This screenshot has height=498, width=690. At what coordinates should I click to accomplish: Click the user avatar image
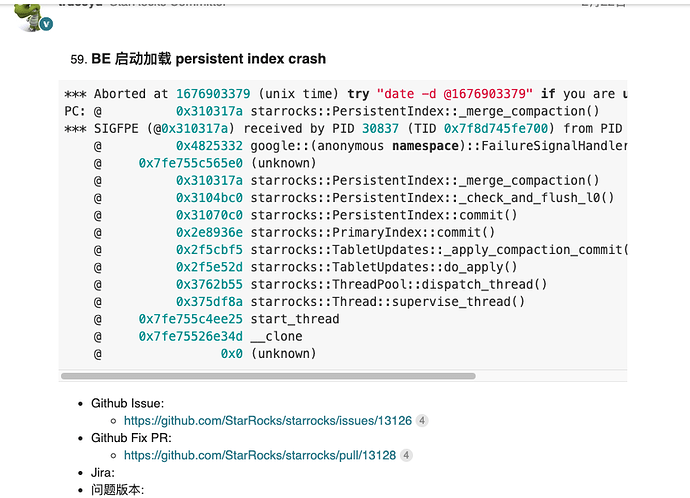(x=32, y=12)
